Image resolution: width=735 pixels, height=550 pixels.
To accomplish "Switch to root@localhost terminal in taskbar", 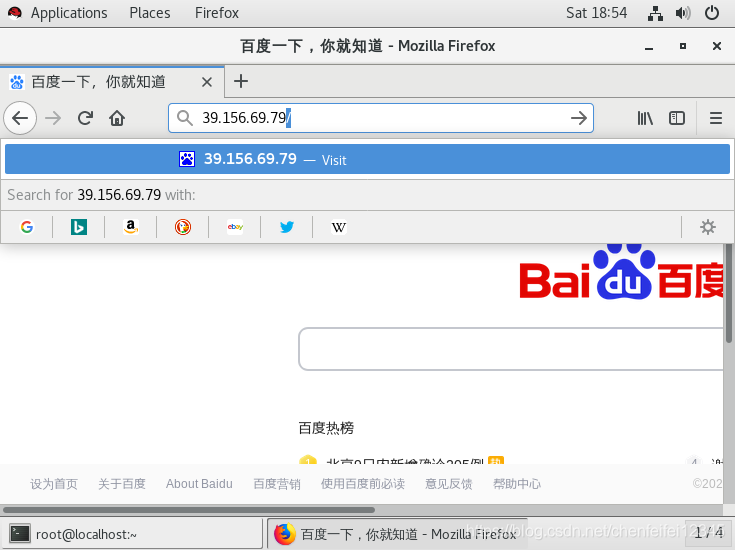I will pyautogui.click(x=131, y=534).
